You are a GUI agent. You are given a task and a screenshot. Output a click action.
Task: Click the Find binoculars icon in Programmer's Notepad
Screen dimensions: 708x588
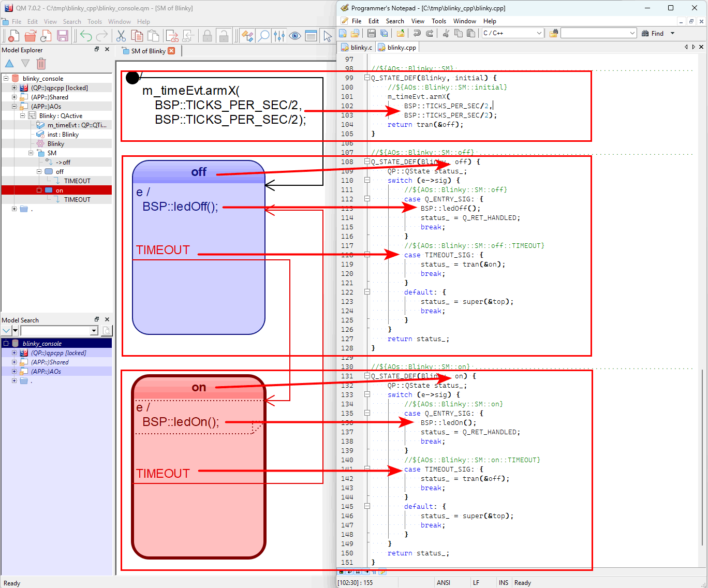coord(645,33)
